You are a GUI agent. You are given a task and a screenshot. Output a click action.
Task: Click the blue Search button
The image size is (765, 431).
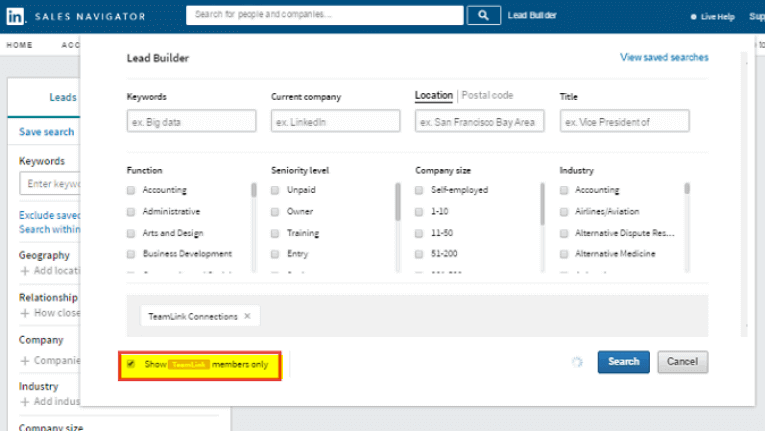[x=624, y=362]
